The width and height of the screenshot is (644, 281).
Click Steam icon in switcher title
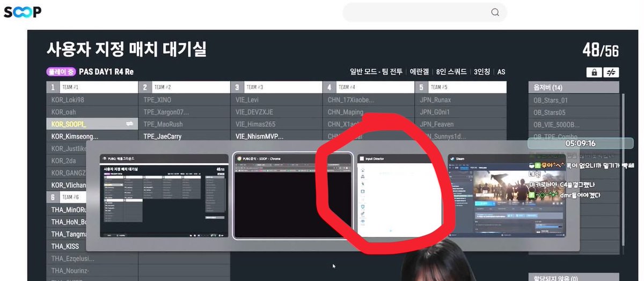coord(452,159)
